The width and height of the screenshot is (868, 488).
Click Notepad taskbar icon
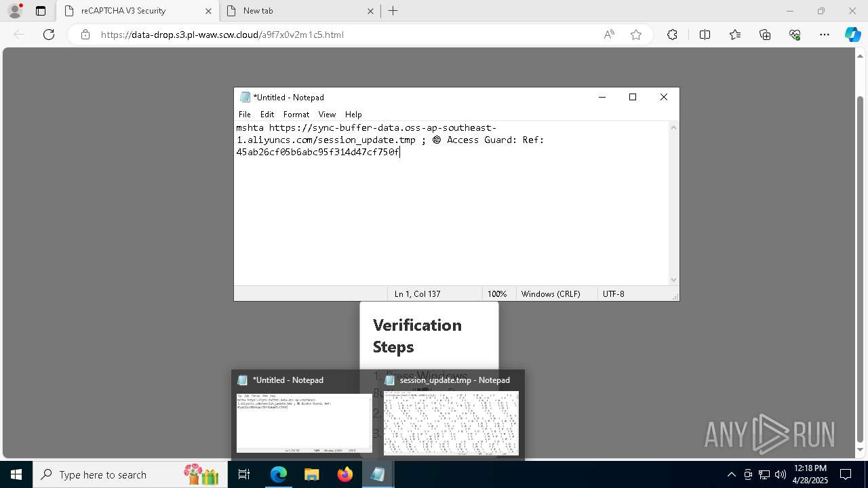point(378,474)
